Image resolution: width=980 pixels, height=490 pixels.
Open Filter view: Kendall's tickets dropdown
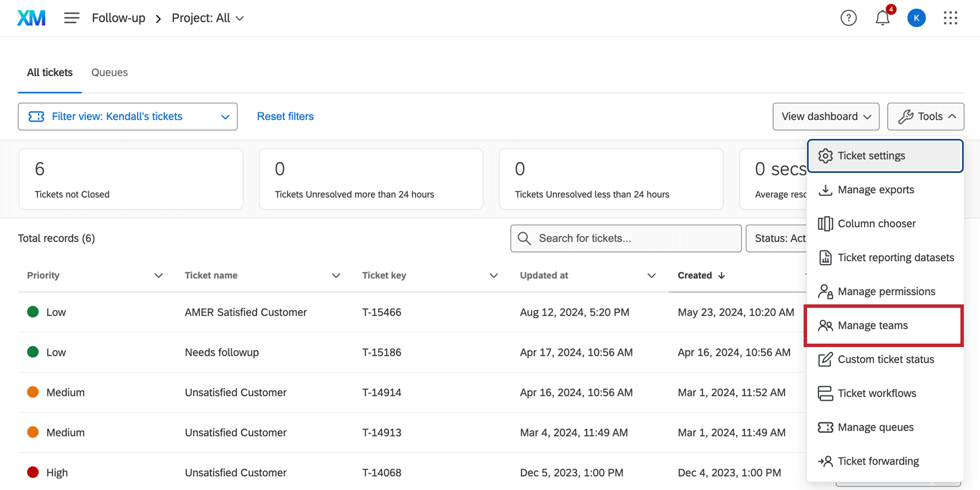click(127, 116)
